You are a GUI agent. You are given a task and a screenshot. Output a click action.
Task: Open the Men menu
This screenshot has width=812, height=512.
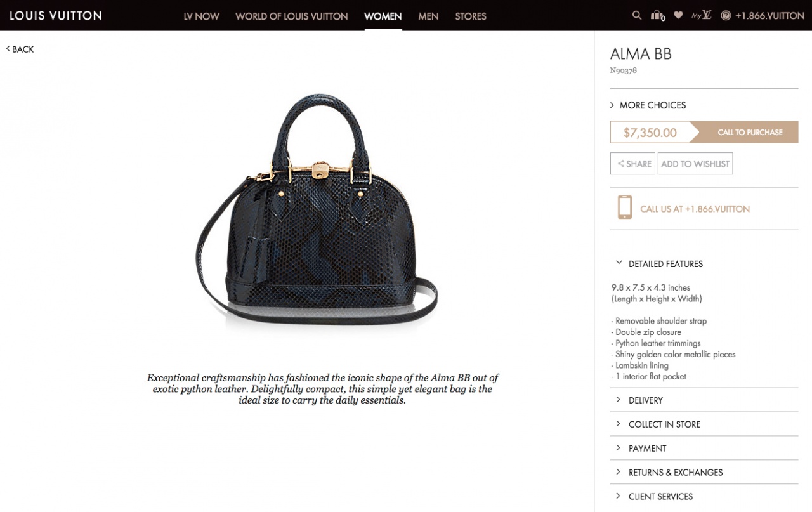click(x=428, y=16)
